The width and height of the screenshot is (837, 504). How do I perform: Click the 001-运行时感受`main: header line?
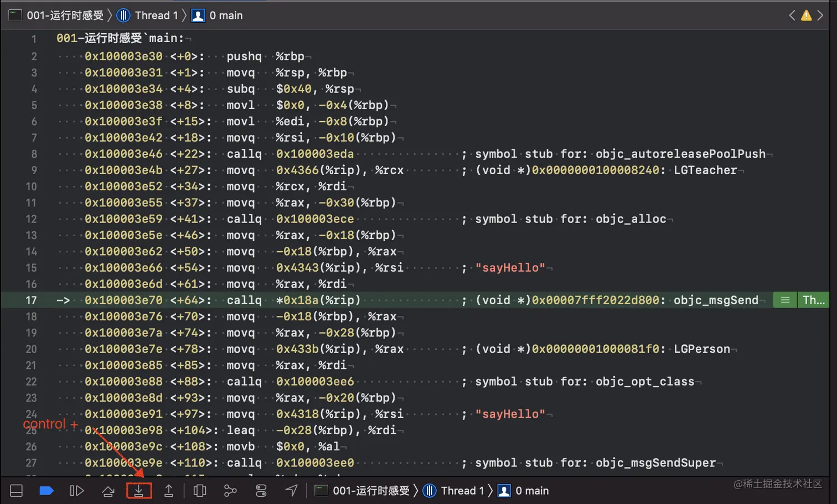(120, 38)
